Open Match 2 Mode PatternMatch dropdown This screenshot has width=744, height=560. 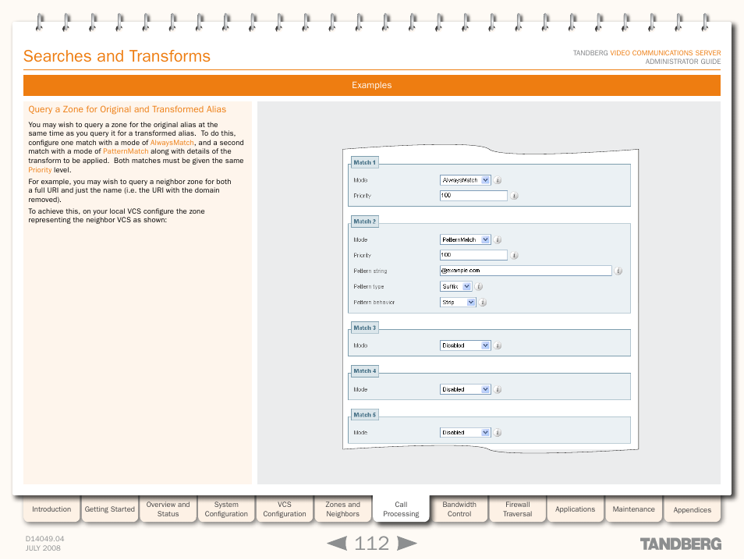[466, 240]
